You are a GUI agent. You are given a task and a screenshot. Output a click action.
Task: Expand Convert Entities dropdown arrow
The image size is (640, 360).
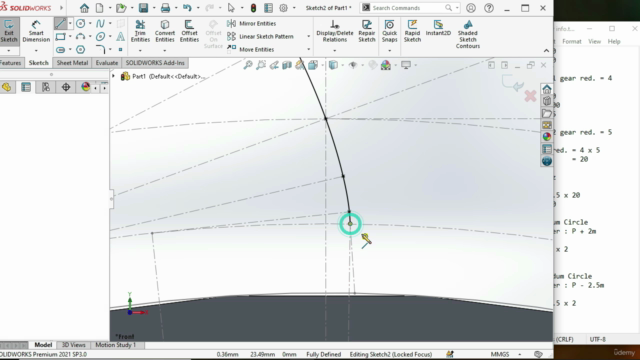point(164,51)
